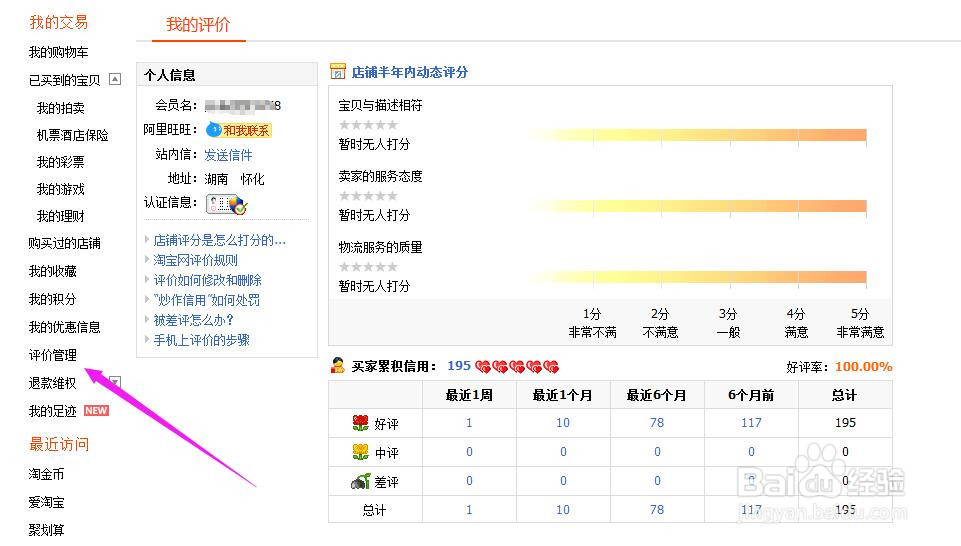Open 评价管理 sidebar item
Viewport: 961px width, 546px height.
coord(53,355)
